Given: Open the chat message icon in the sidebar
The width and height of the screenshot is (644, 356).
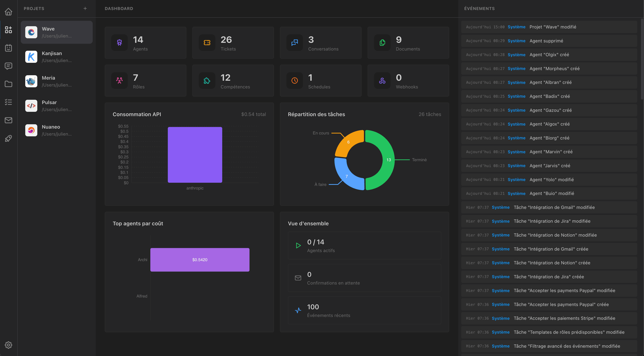Looking at the screenshot, I should [8, 66].
